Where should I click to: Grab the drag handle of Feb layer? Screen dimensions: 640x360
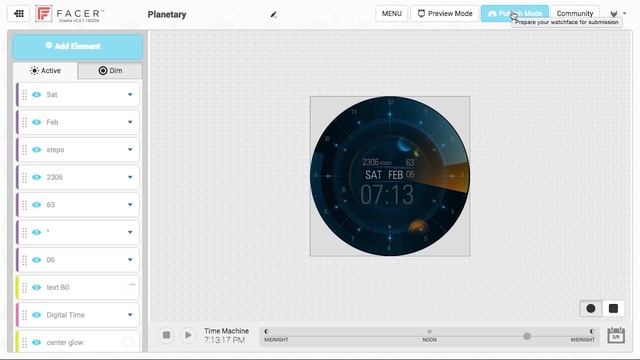[x=24, y=122]
